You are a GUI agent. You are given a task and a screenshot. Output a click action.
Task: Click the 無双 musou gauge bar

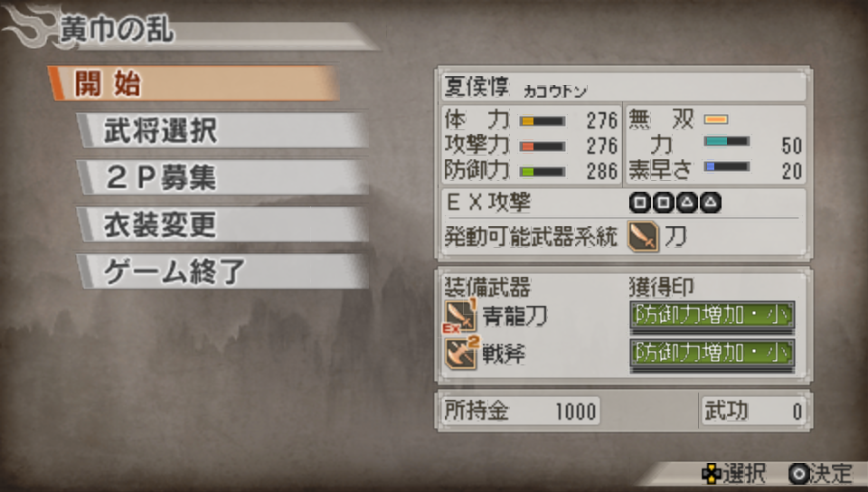[716, 119]
